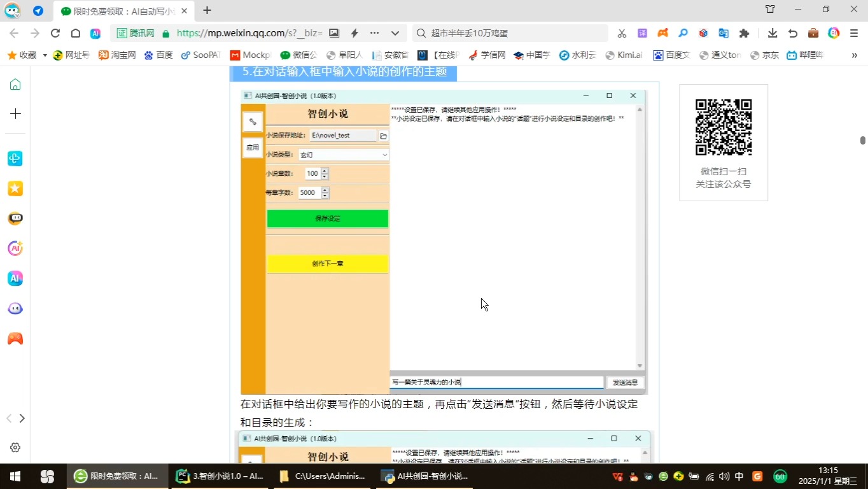Image resolution: width=868 pixels, height=489 pixels.
Task: Click 小说章数 stepper arrows in article screenshot
Action: coord(325,174)
